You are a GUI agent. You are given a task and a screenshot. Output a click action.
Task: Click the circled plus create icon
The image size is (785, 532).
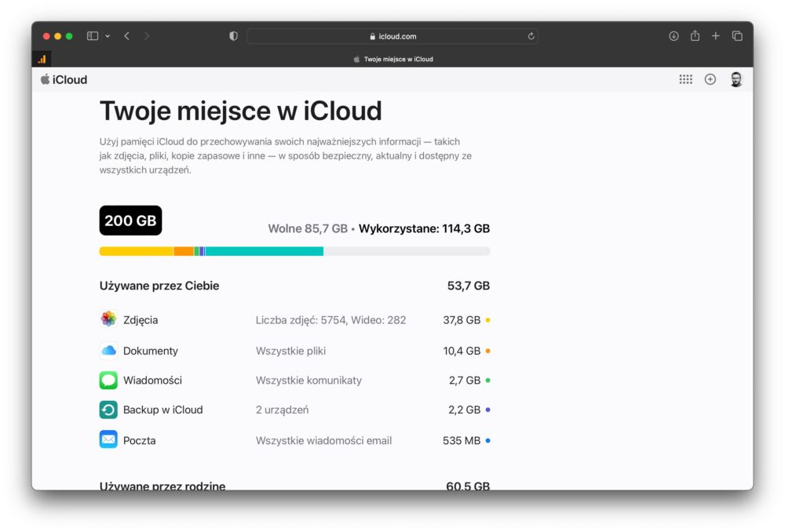click(x=710, y=79)
